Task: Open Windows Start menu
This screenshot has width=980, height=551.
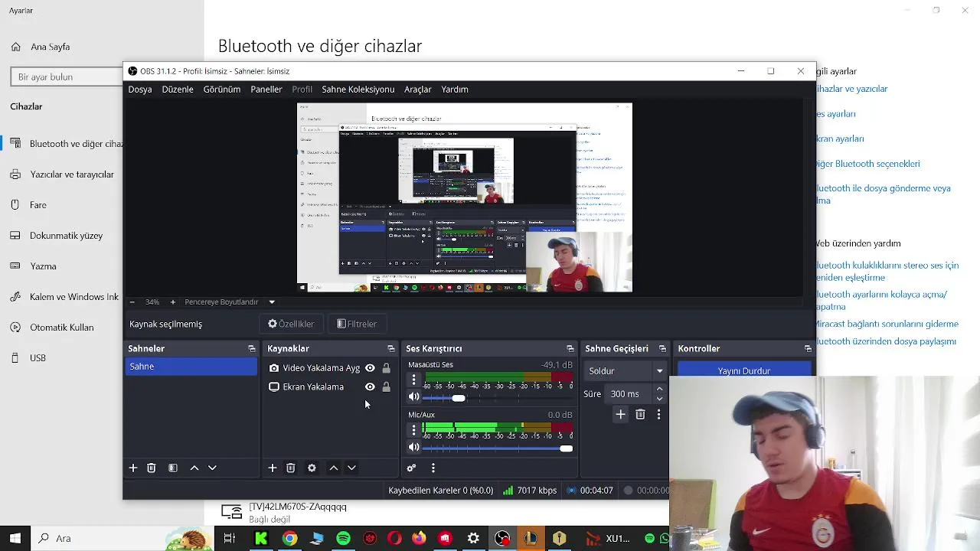Action: 15,538
